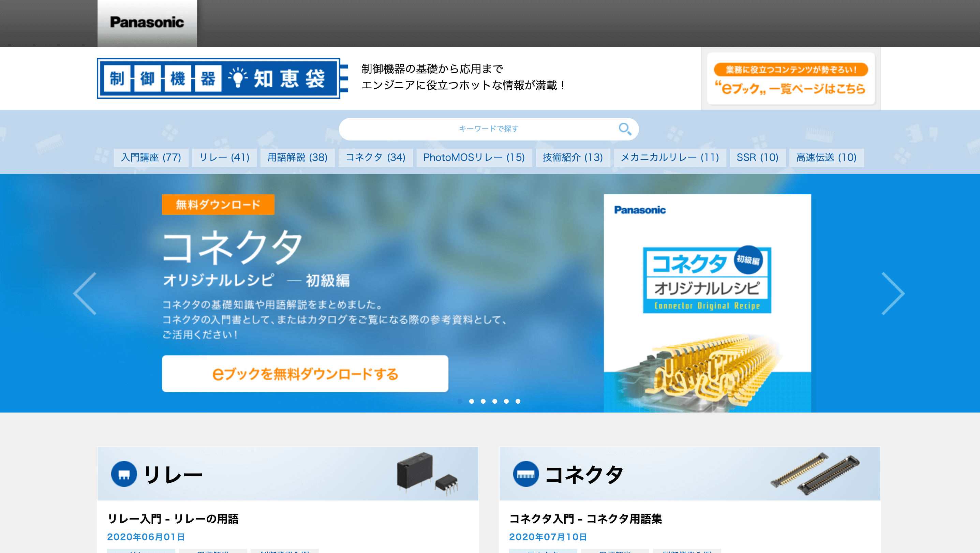Viewport: 980px width, 553px height.
Task: Select the PhotoMOSリレー (15) tag
Action: [x=474, y=158]
